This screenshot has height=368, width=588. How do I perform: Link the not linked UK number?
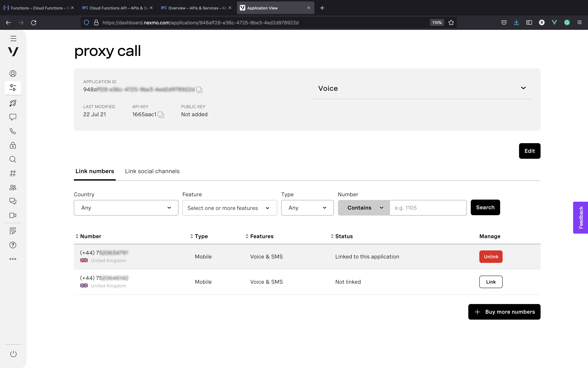[x=491, y=282]
